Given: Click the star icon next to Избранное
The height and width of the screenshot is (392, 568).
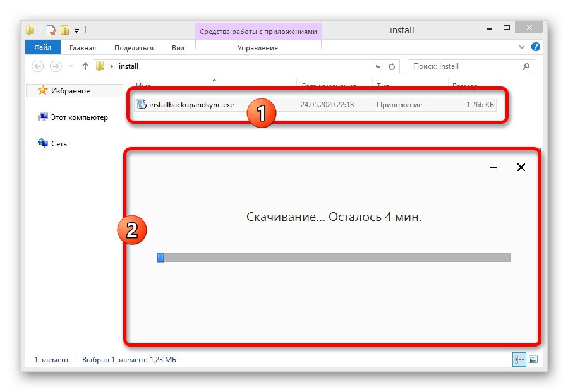Looking at the screenshot, I should click(43, 90).
